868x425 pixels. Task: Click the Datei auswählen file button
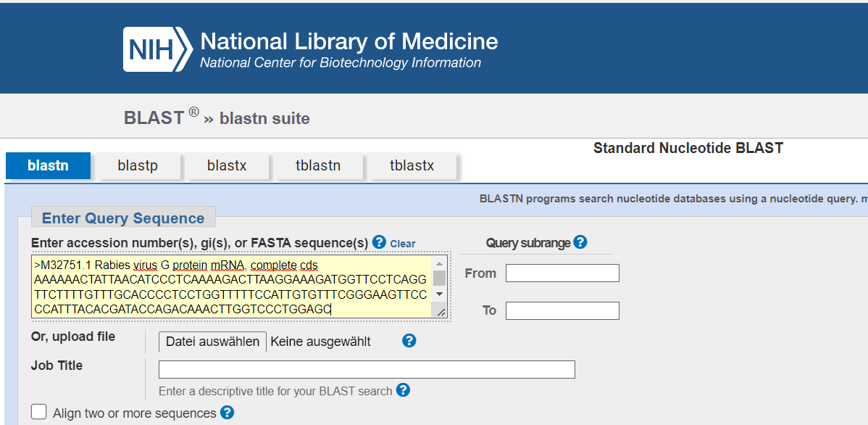(212, 341)
